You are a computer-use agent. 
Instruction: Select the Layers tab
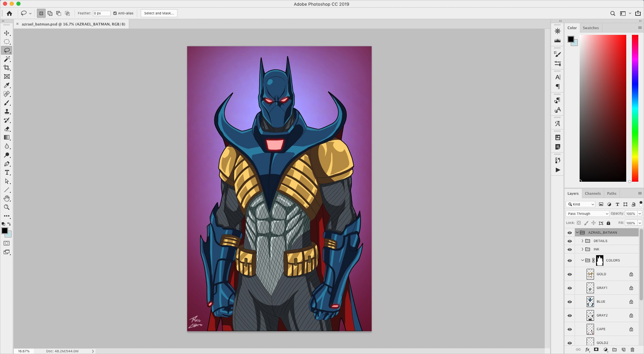[x=573, y=193]
